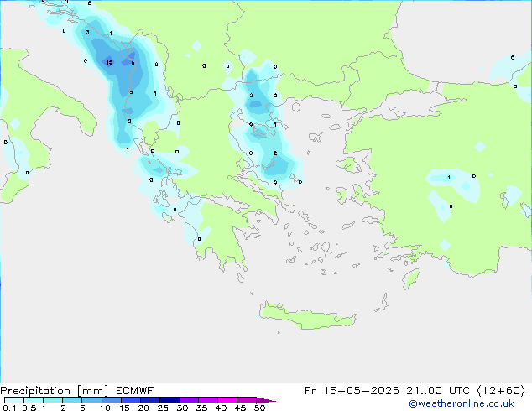The width and height of the screenshot is (532, 411).
Task: Click the '(12+60)' forecast run text
Action: (501, 391)
